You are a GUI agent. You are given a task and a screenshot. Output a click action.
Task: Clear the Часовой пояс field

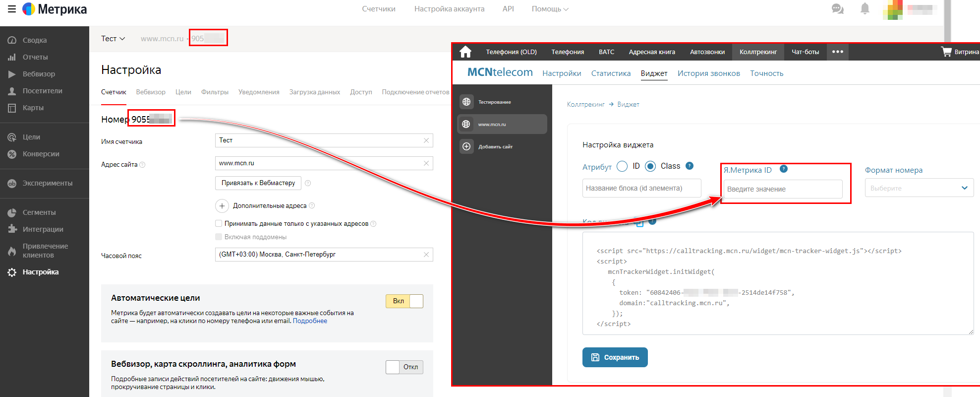426,255
